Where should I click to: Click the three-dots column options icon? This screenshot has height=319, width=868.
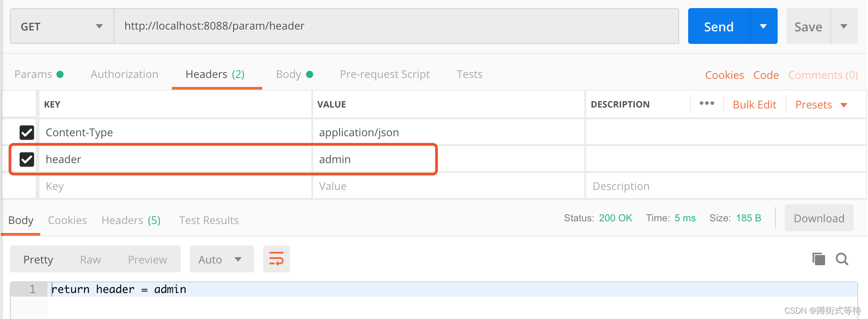pos(706,103)
